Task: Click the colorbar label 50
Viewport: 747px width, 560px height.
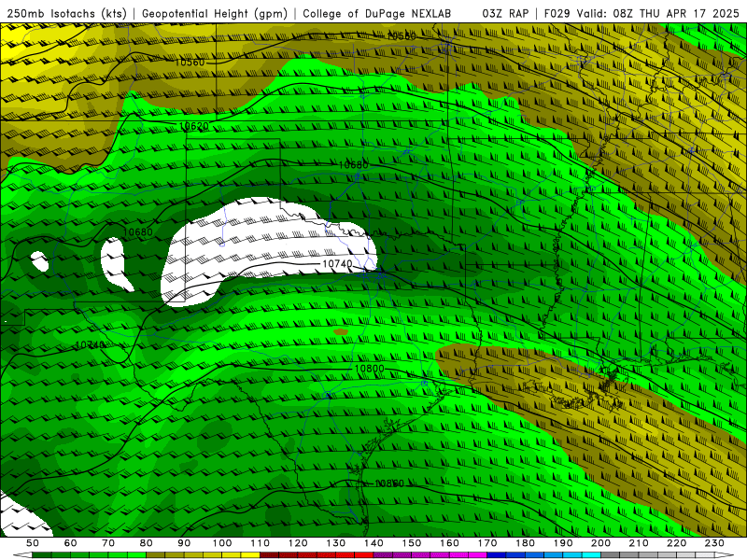Action: click(x=33, y=543)
